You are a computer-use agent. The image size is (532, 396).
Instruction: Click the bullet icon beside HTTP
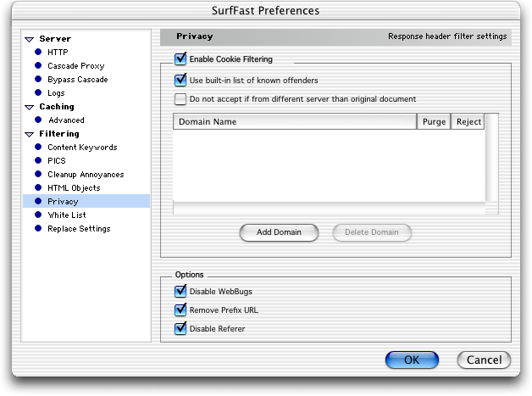[x=38, y=52]
